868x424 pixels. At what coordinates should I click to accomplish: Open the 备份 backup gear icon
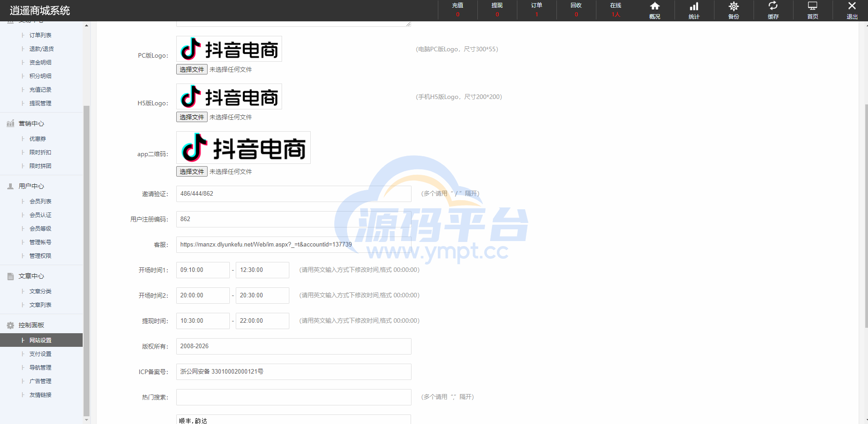734,6
